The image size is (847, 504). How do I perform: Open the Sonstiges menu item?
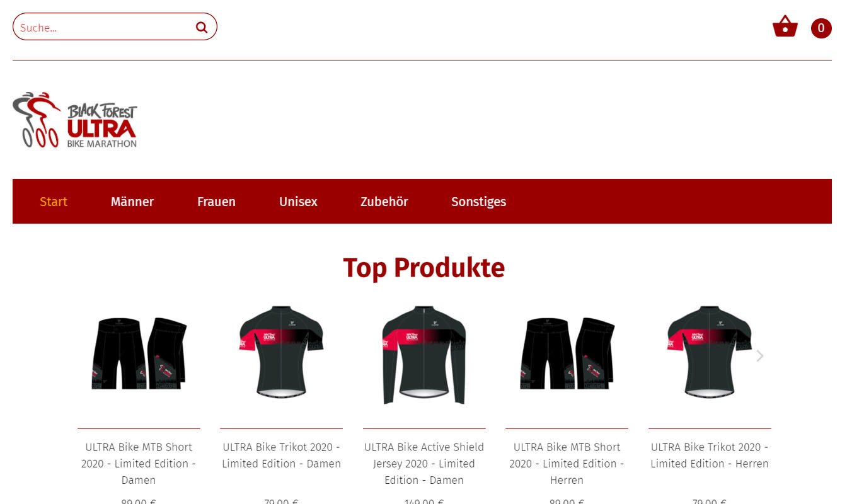[x=479, y=202]
